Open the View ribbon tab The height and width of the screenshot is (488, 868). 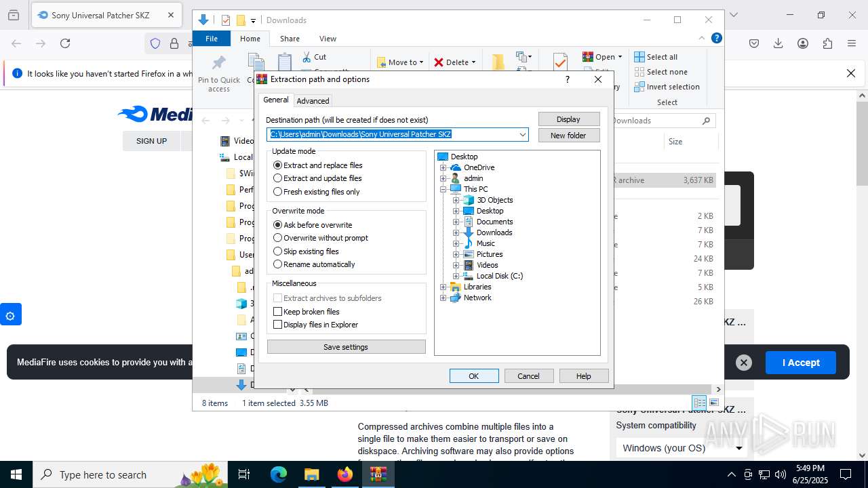[328, 39]
